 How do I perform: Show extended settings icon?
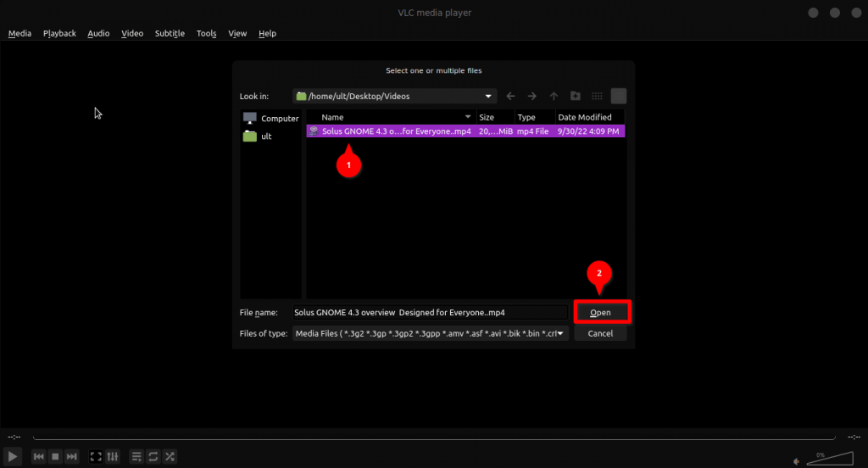click(x=113, y=456)
